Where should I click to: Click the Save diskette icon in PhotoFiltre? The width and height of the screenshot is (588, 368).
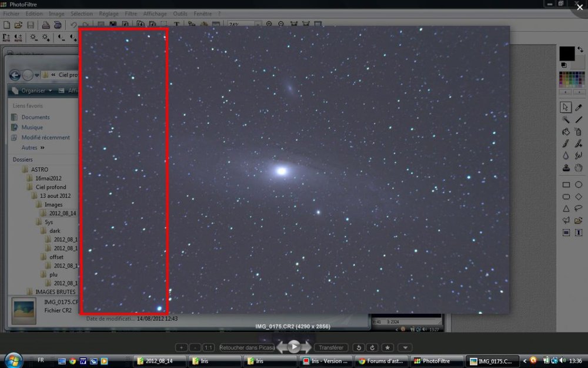pyautogui.click(x=31, y=25)
